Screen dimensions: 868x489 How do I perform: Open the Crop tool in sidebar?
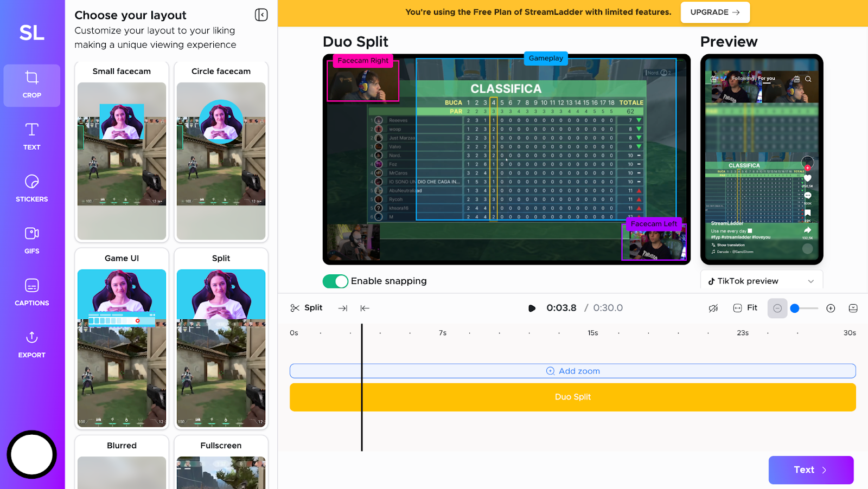tap(32, 85)
